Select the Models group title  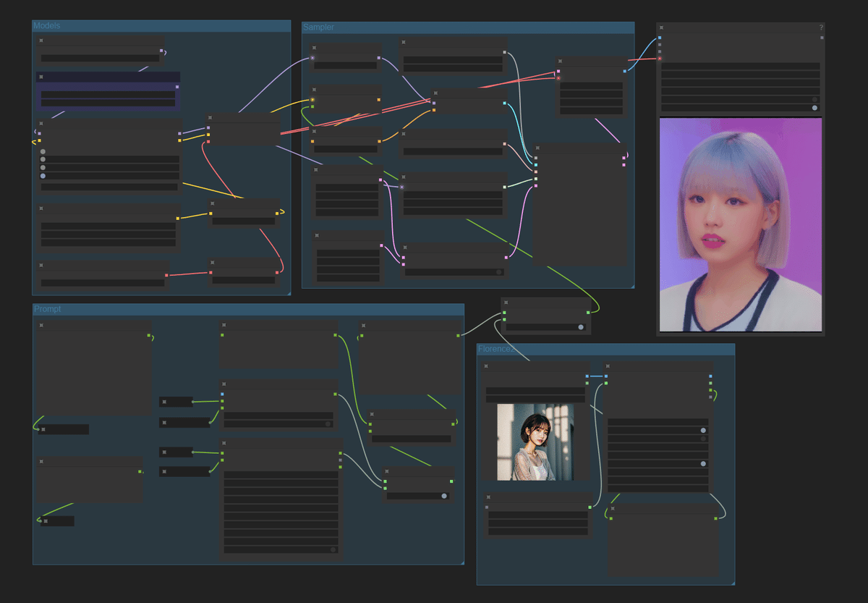(x=47, y=25)
